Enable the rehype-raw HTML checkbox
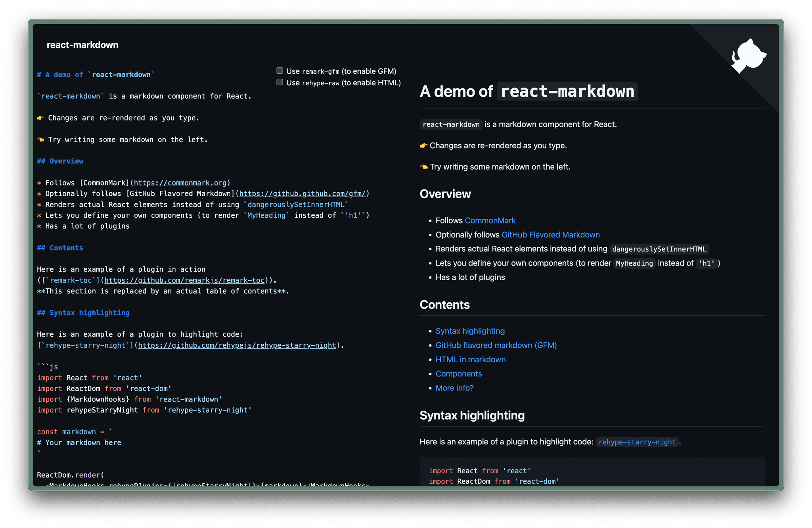This screenshot has height=528, width=812. click(x=280, y=82)
